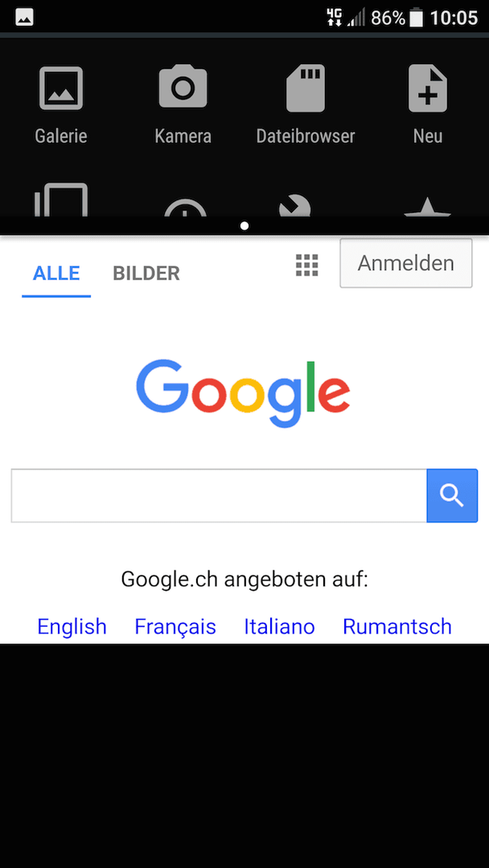The width and height of the screenshot is (489, 868).
Task: Switch to the BILDER tab
Action: coord(146,273)
